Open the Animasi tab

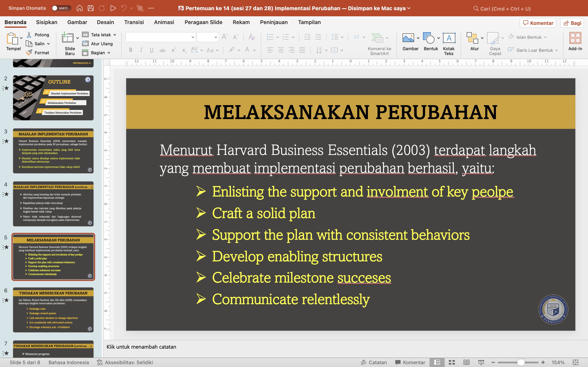[x=164, y=22]
